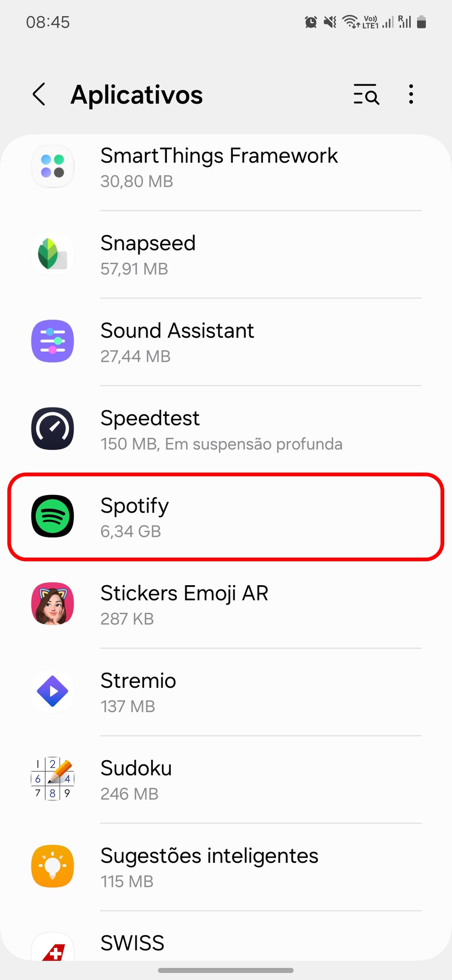Tap the orange Sugestões inteligentes lightbulb icon
The width and height of the screenshot is (452, 980).
(52, 866)
